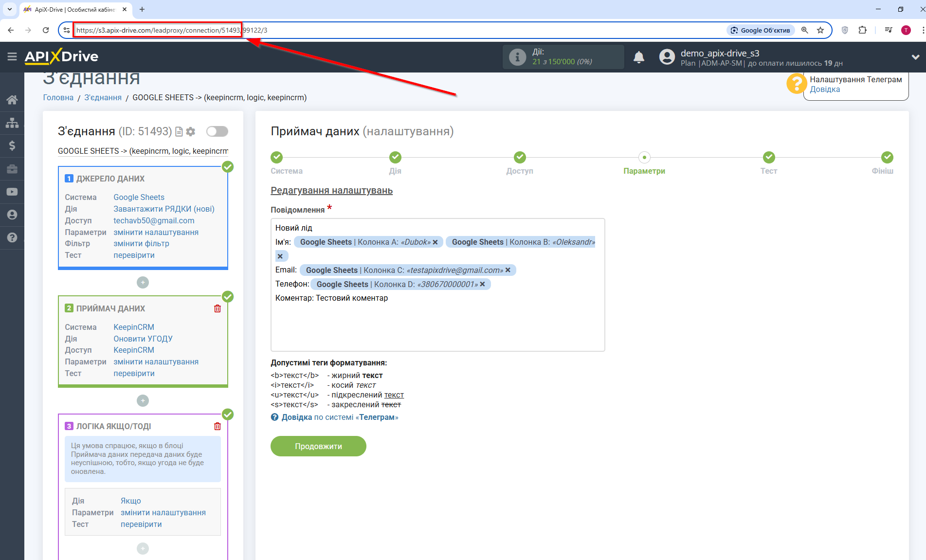Image resolution: width=926 pixels, height=560 pixels.
Task: Click змінити налаштування in logic block
Action: click(x=163, y=512)
